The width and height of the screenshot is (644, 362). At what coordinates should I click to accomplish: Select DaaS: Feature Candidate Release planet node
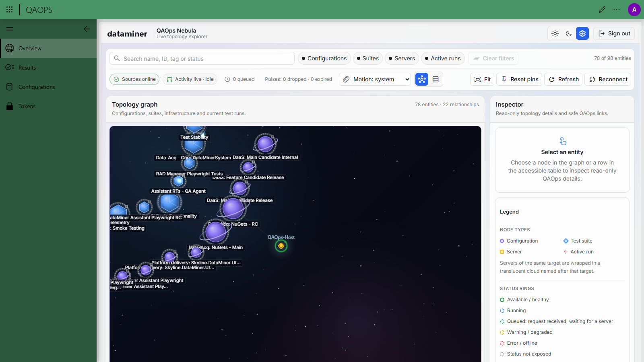pyautogui.click(x=248, y=167)
